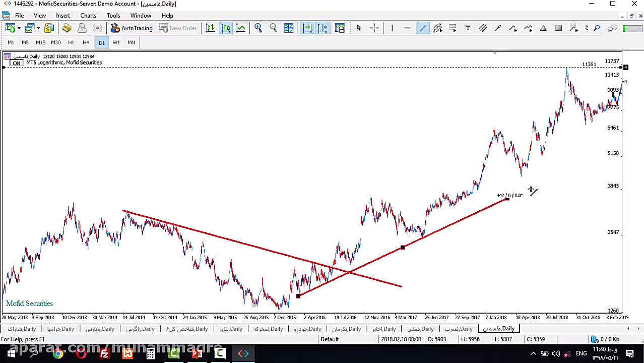Image resolution: width=644 pixels, height=363 pixels.
Task: Select the regression channel tool
Action: click(x=437, y=28)
